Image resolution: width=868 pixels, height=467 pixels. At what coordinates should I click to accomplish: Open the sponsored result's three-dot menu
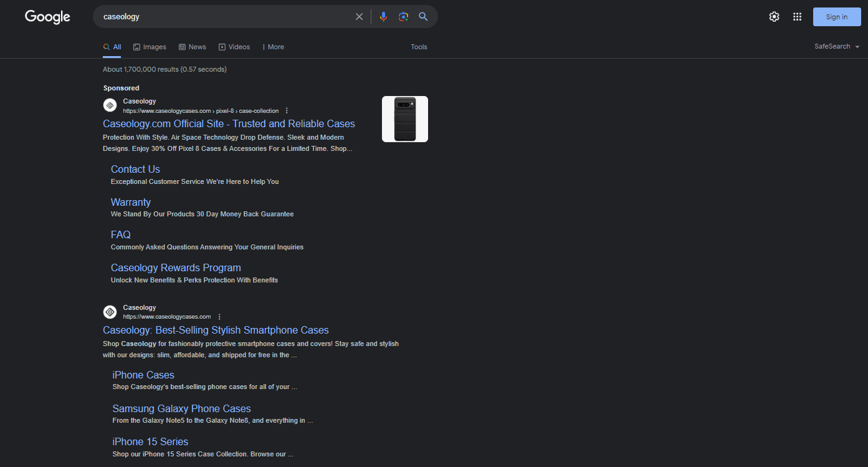coord(287,111)
